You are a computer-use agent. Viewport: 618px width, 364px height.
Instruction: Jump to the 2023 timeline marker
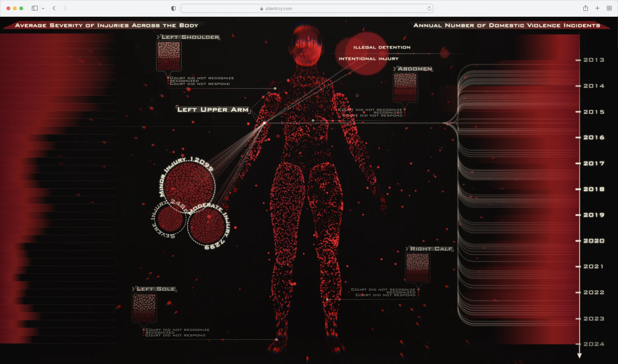(594, 319)
